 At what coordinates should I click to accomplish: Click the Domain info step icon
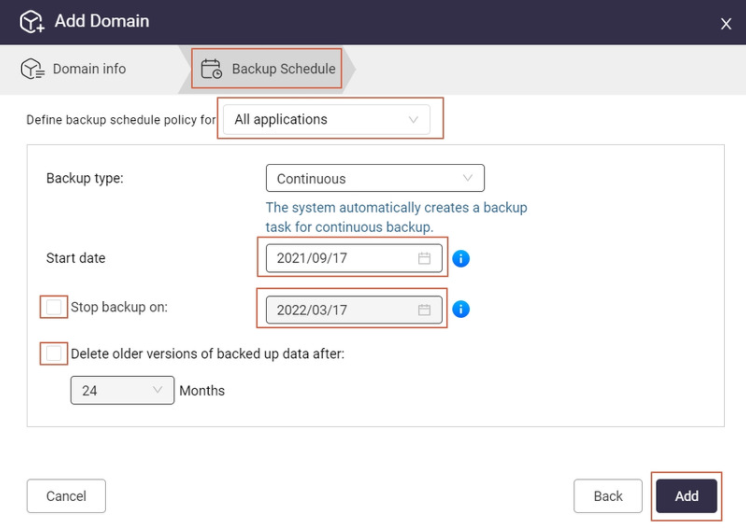(x=33, y=69)
